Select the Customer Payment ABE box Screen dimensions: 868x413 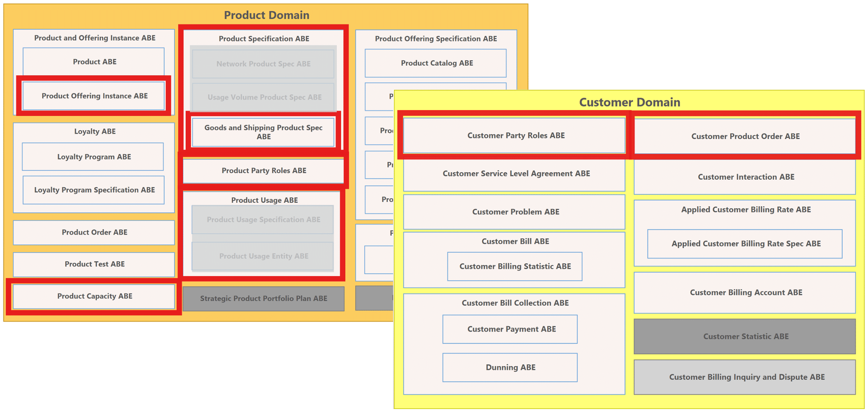pyautogui.click(x=510, y=329)
